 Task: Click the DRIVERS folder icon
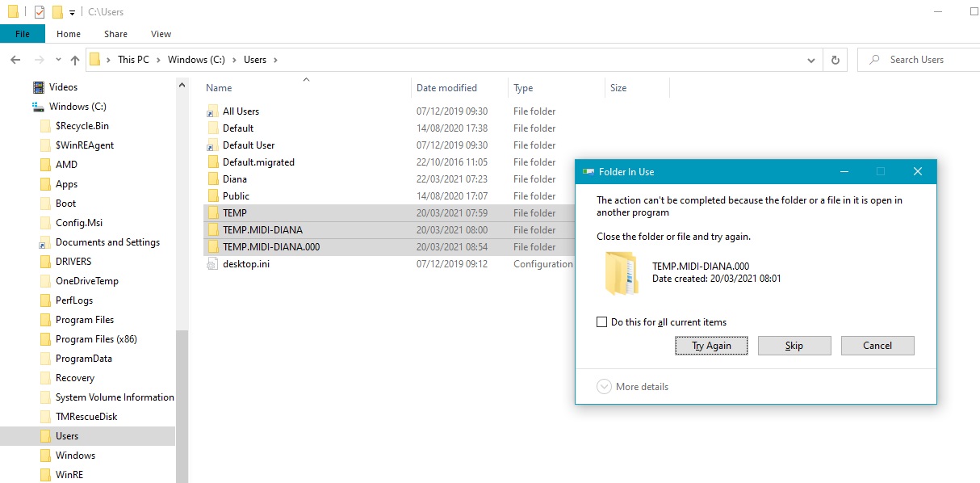pyautogui.click(x=45, y=262)
